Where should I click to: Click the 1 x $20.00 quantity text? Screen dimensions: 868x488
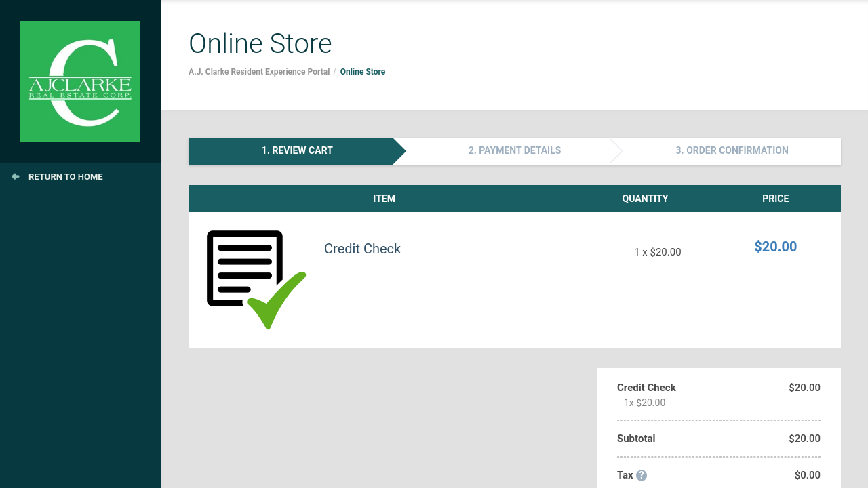pyautogui.click(x=657, y=252)
